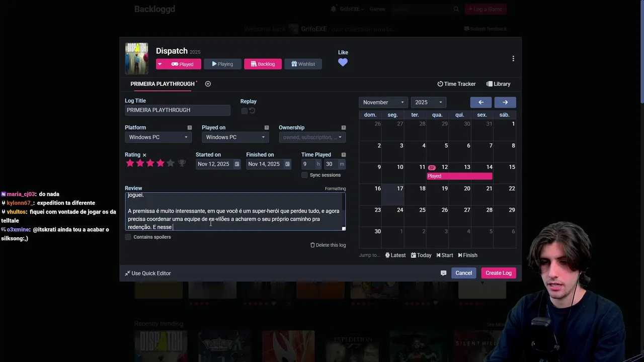The width and height of the screenshot is (644, 362).
Task: Delete this log
Action: click(x=328, y=245)
